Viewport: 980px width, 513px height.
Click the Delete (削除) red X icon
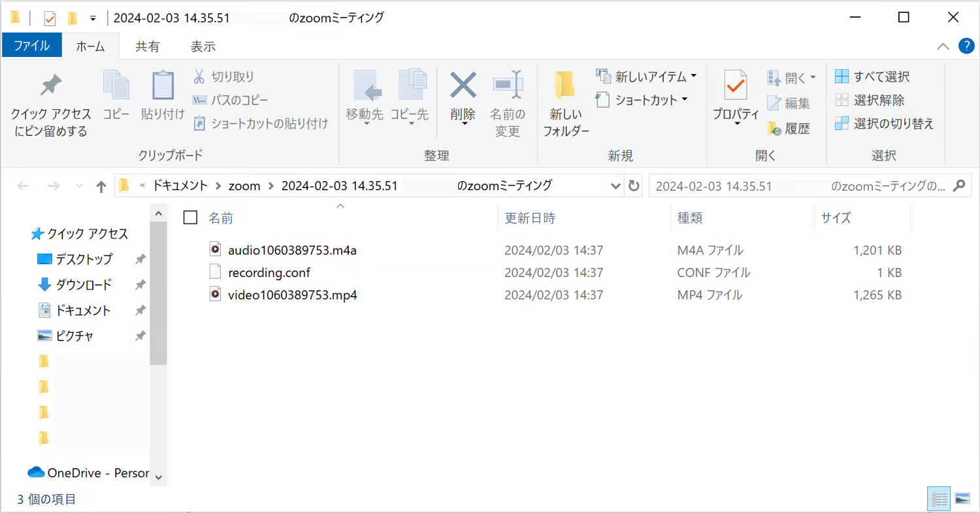[463, 86]
